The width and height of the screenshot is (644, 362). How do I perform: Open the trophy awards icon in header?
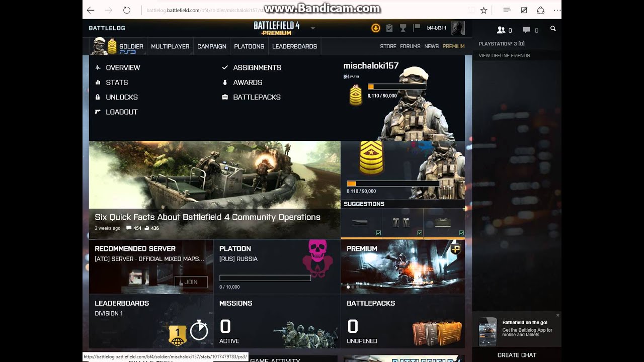(403, 28)
